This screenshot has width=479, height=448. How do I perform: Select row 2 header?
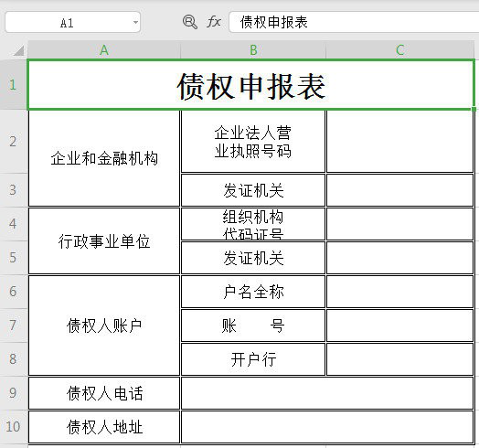coord(13,142)
